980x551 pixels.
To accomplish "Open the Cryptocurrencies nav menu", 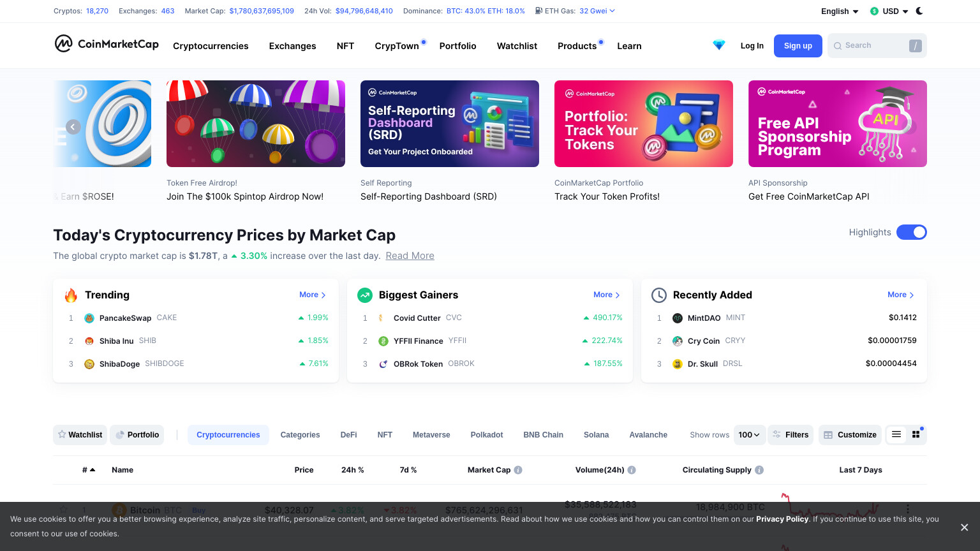I will [x=211, y=46].
